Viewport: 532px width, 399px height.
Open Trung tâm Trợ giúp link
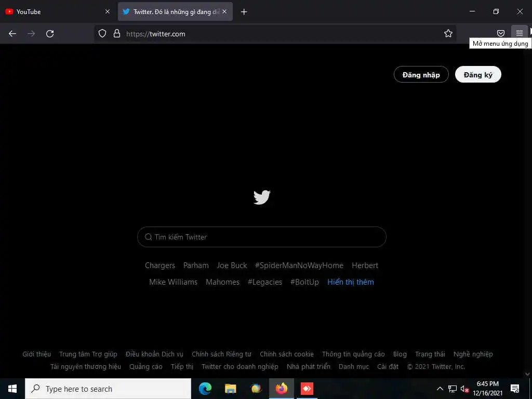coord(88,354)
